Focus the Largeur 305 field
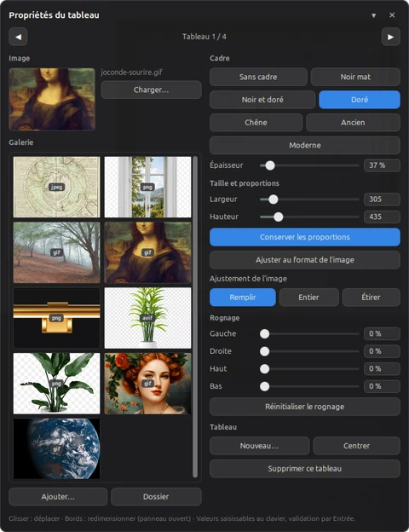The image size is (409, 532). click(x=382, y=199)
